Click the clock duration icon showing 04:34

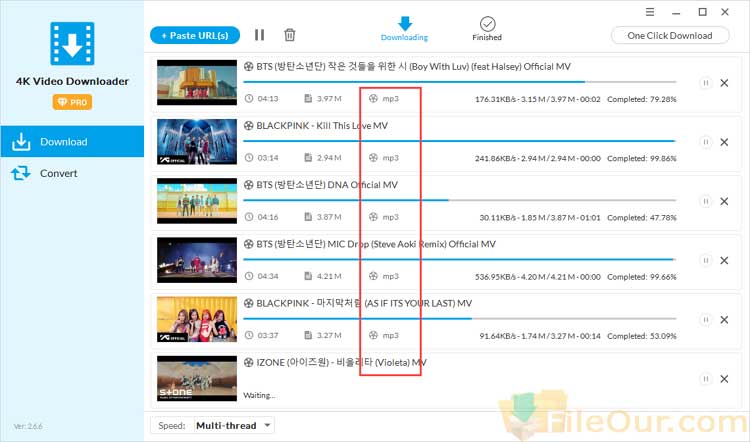[x=249, y=276]
